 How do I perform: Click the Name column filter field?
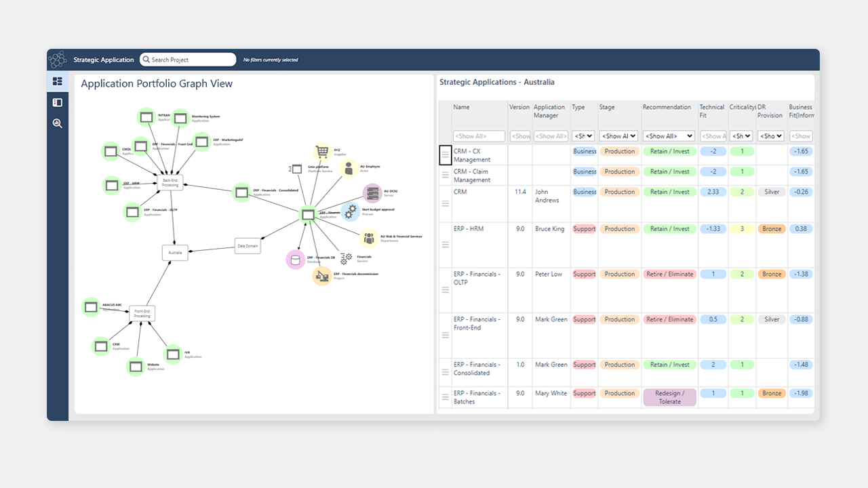coord(479,136)
